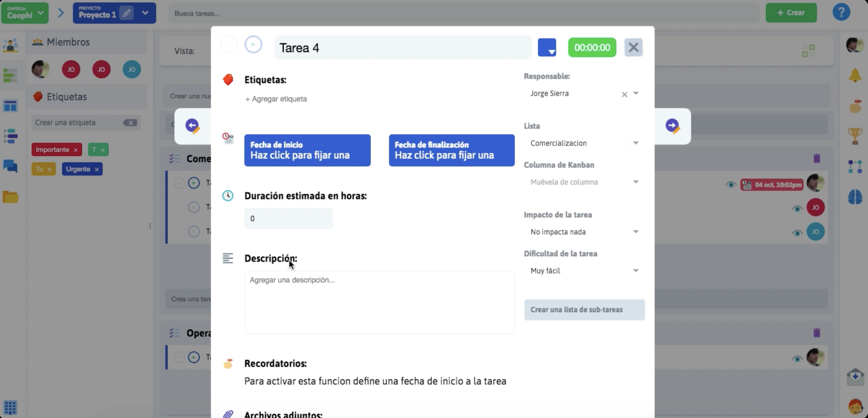The width and height of the screenshot is (868, 418).
Task: Click the Busca tareas search field
Action: 236,13
